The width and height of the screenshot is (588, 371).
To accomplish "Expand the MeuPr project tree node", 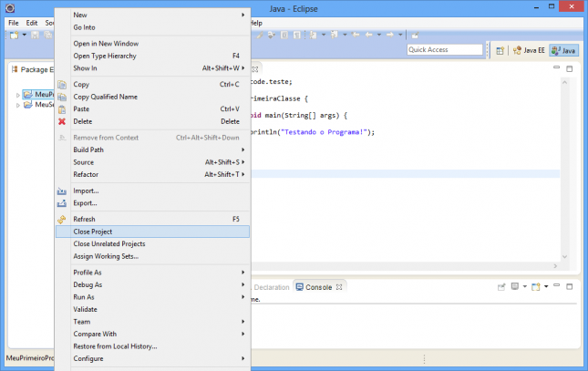I will coord(17,95).
